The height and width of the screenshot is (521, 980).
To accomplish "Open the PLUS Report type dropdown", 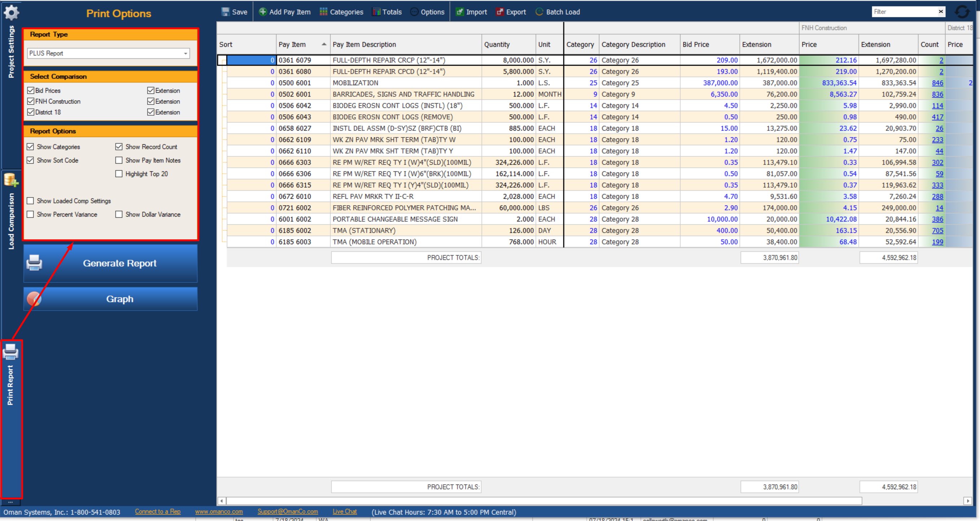I will tap(185, 53).
